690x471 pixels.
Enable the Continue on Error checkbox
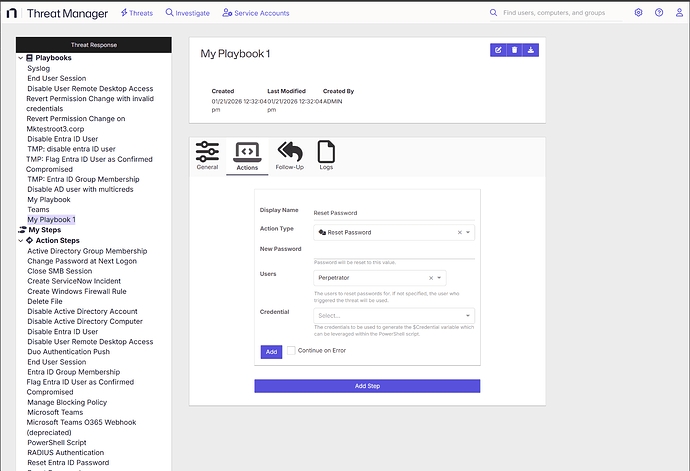pyautogui.click(x=291, y=351)
